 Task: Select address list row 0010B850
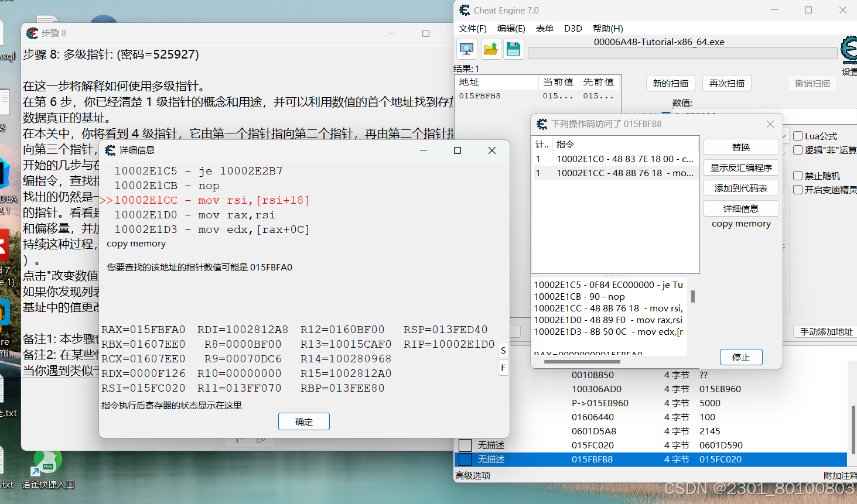tap(650, 375)
